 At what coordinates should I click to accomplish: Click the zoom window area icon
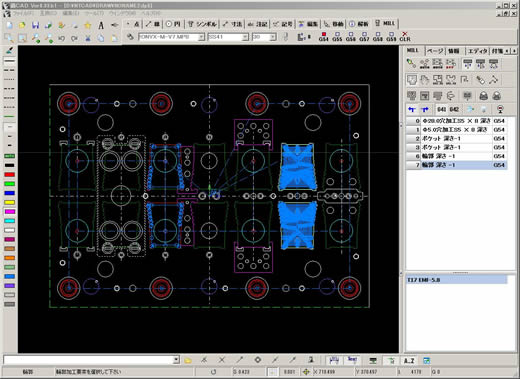point(22,38)
